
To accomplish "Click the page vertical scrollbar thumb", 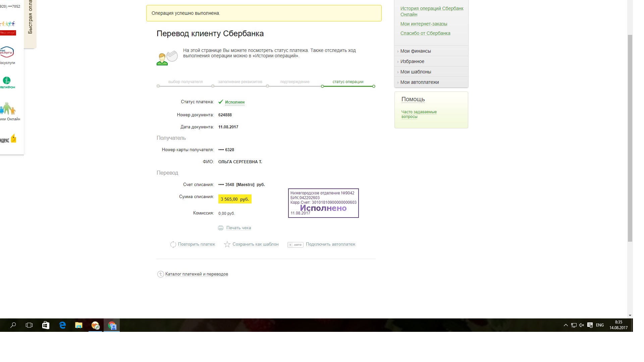I will point(630,137).
